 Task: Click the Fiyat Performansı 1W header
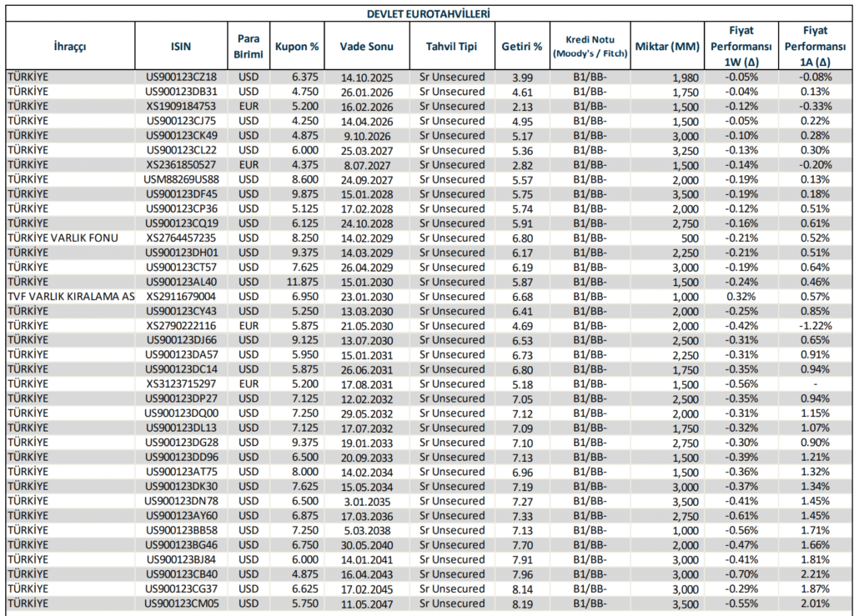point(741,46)
